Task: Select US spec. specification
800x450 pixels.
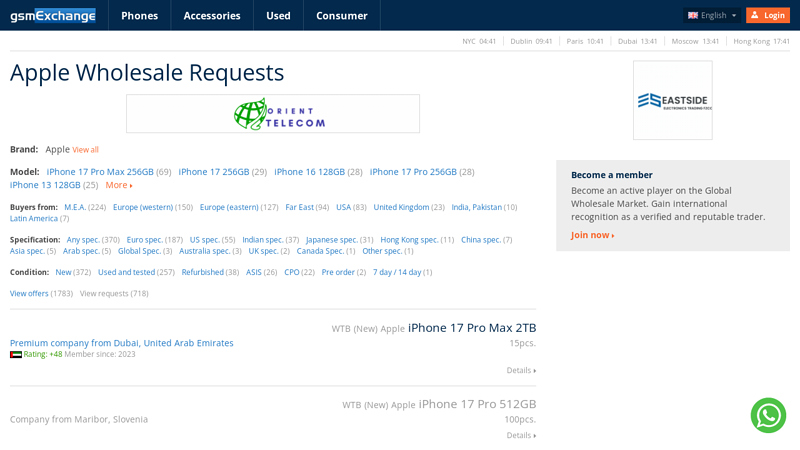Action: pyautogui.click(x=205, y=240)
